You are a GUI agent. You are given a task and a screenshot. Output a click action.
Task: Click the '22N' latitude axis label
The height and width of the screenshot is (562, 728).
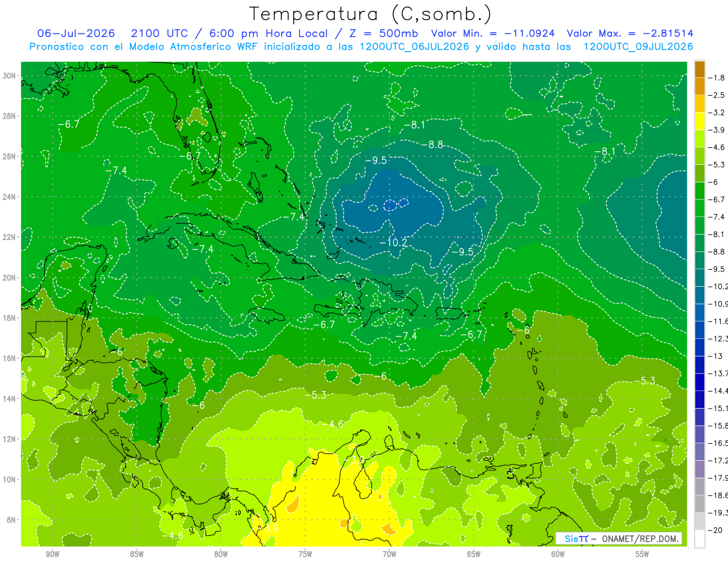(10, 237)
